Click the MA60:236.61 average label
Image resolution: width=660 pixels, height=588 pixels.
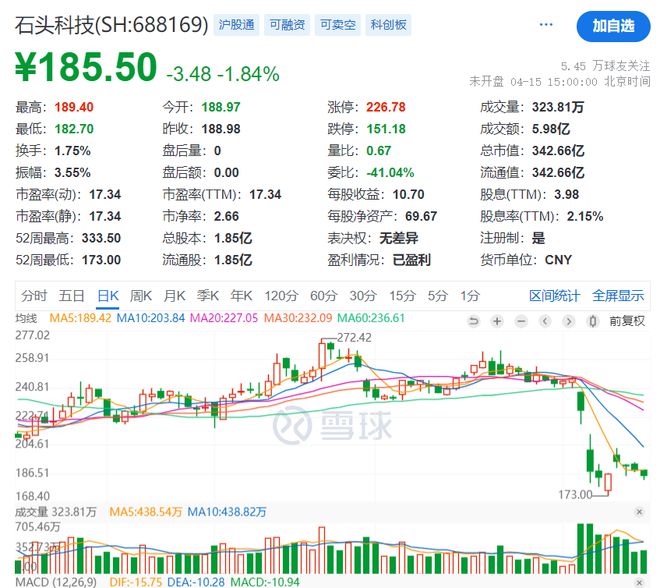[371, 317]
